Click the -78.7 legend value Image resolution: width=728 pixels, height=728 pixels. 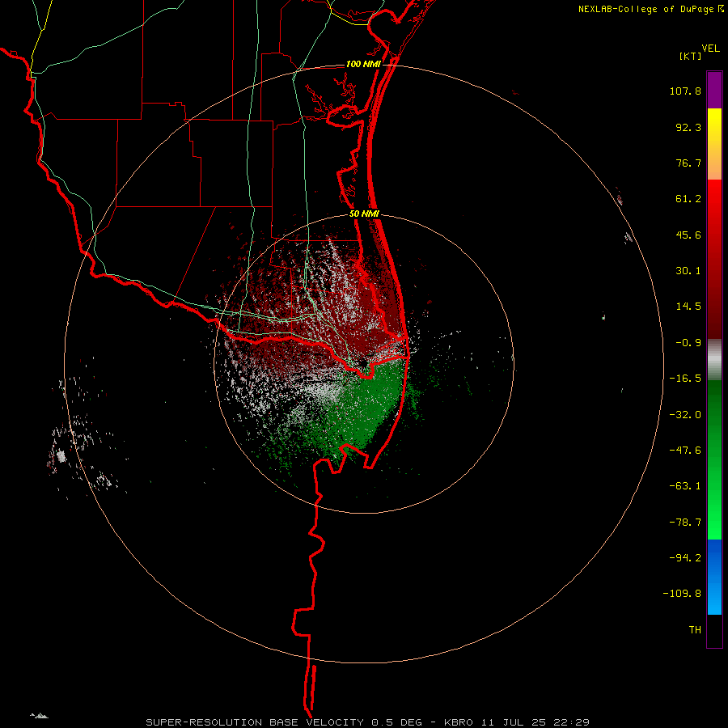[x=685, y=523]
